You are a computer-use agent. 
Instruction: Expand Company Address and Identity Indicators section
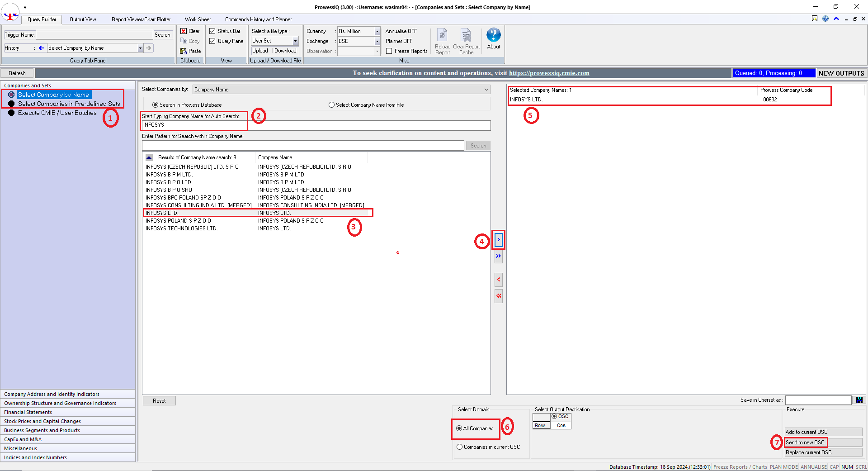pos(68,394)
